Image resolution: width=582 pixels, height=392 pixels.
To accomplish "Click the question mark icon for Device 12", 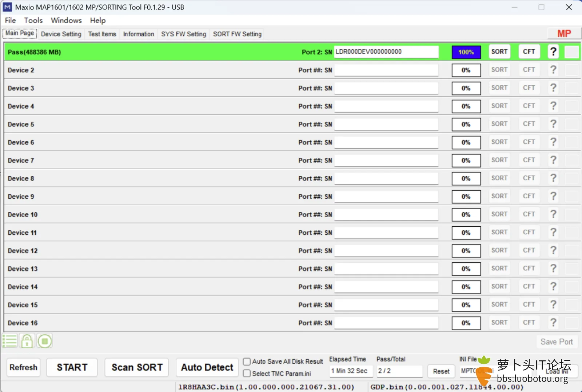I will tap(553, 250).
